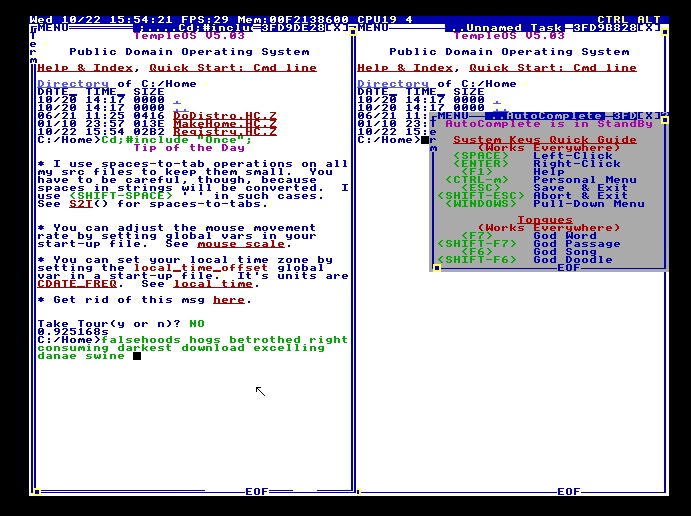Click the <WINDOWS> Pull-Down Menu entry

pyautogui.click(x=545, y=204)
